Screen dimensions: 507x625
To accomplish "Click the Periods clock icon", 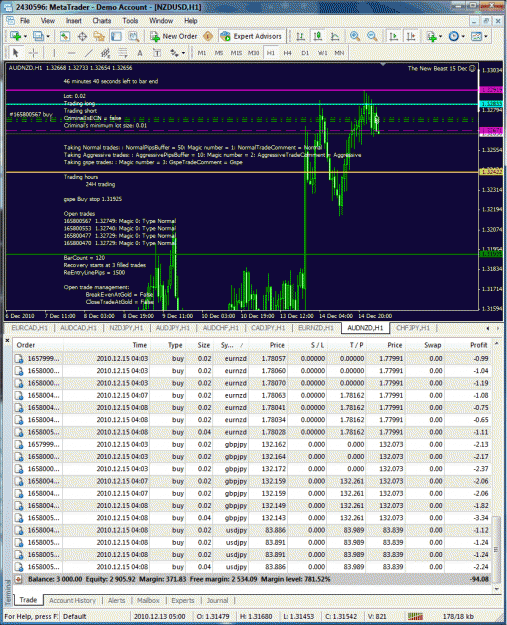I will pos(454,36).
